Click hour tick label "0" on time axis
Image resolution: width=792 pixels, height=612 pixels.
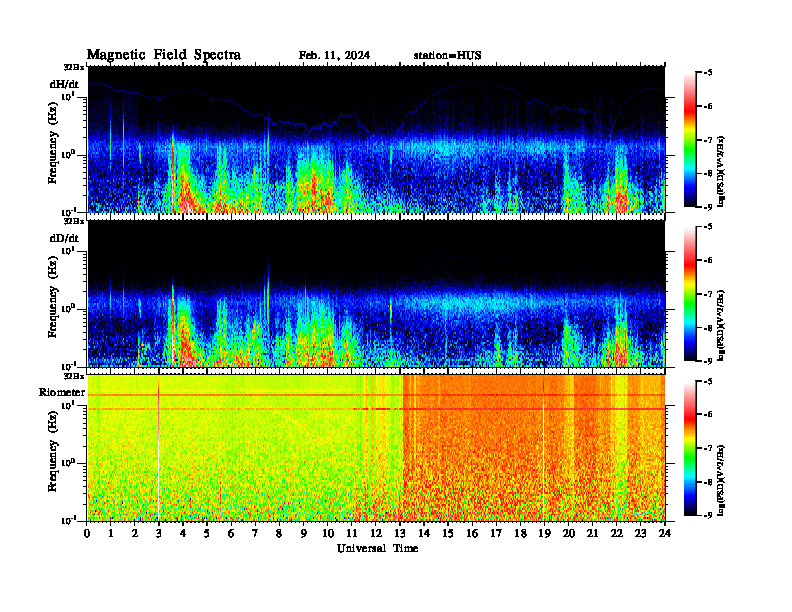[87, 534]
